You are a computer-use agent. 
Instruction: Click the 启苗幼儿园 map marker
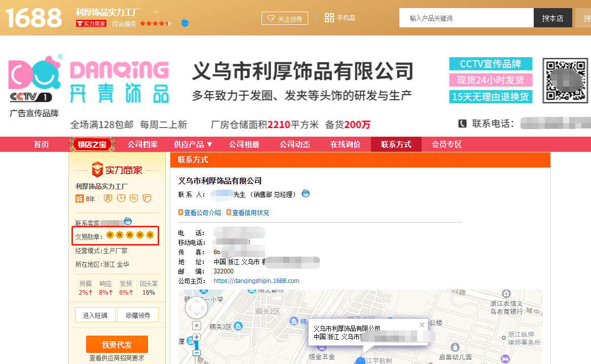455,347
